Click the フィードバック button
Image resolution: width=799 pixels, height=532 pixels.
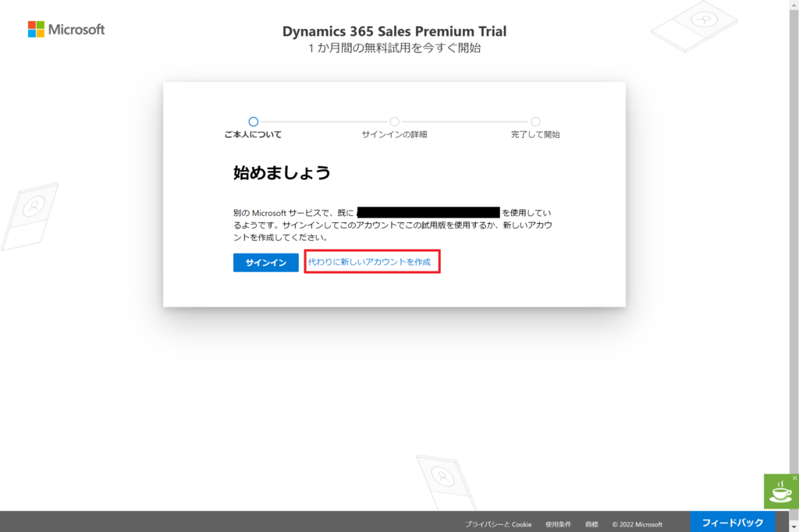pyautogui.click(x=732, y=523)
